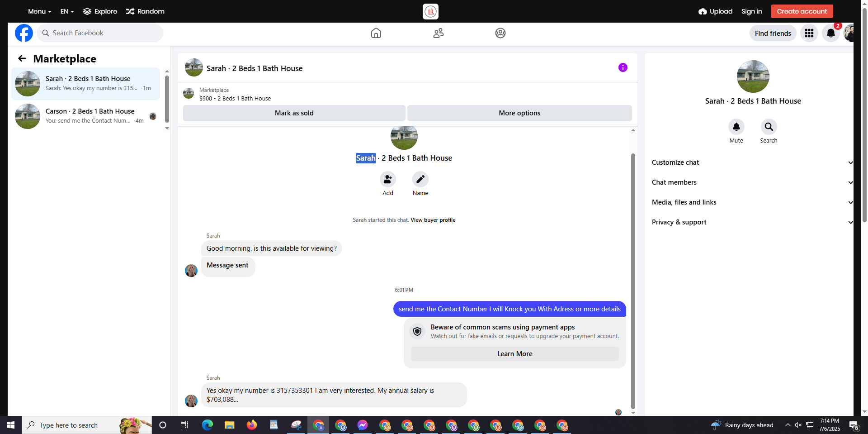
Task: Click Sarah's 'Good morning' message
Action: (x=272, y=248)
